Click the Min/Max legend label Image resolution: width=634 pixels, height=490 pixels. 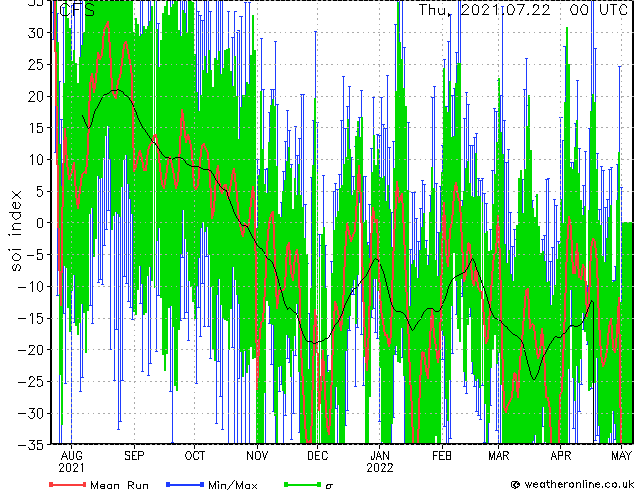pyautogui.click(x=232, y=485)
